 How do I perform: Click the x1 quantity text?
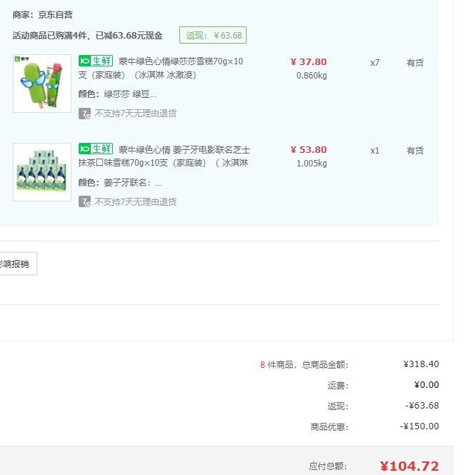(x=375, y=151)
